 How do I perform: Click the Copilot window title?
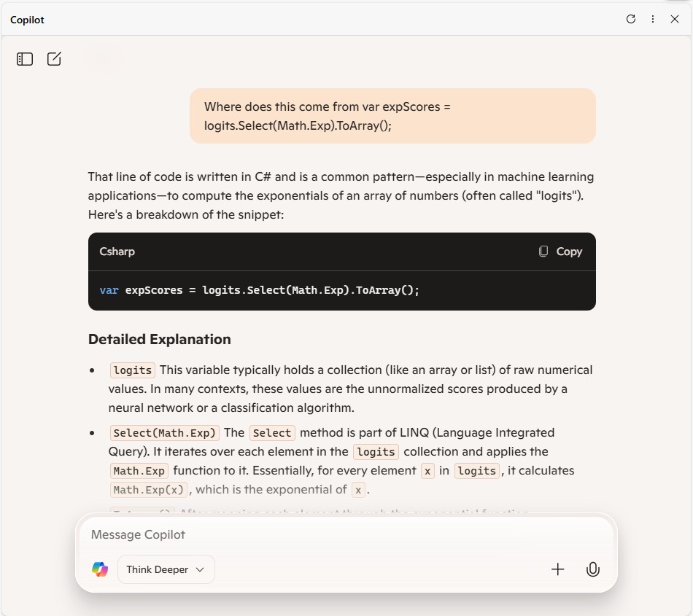pos(27,20)
